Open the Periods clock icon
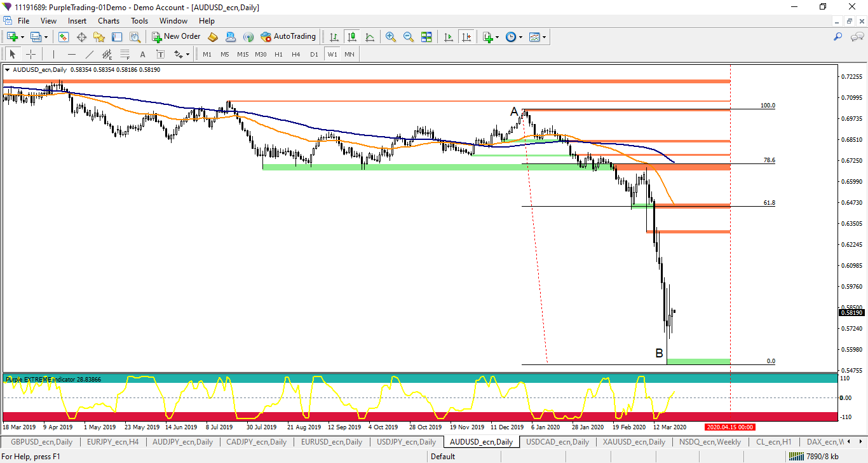 click(511, 37)
